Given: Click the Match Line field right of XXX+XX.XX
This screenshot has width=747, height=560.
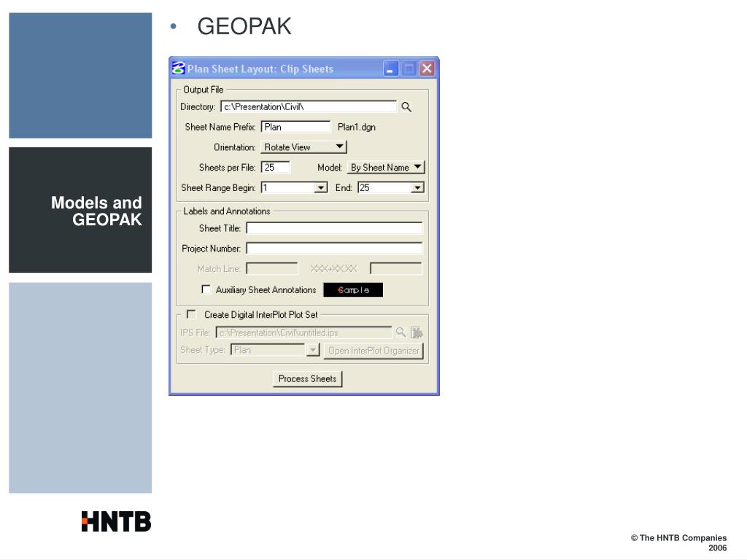Looking at the screenshot, I should [x=396, y=268].
